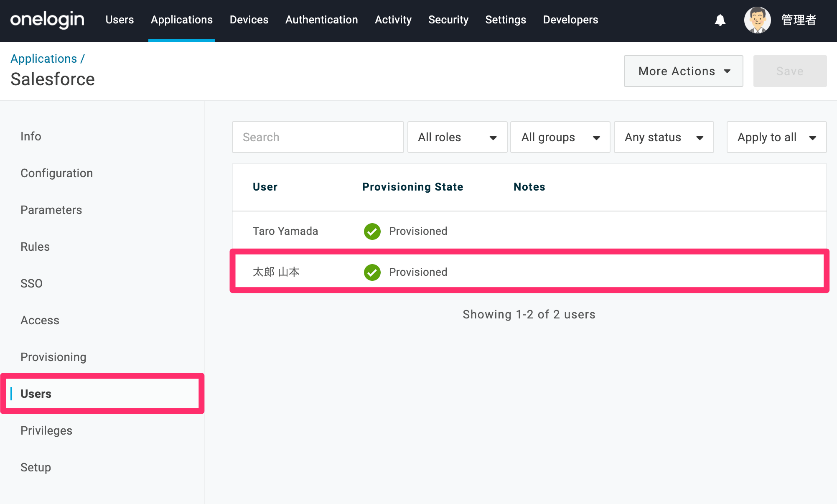This screenshot has height=504, width=837.
Task: Click the User column header
Action: point(265,187)
